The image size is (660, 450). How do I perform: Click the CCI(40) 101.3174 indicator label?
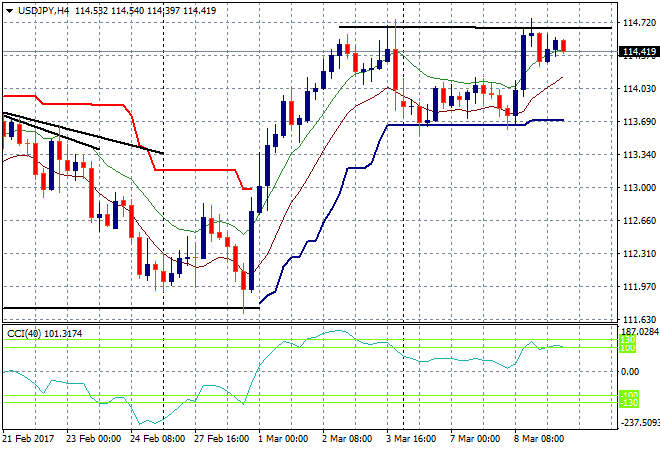pyautogui.click(x=45, y=334)
